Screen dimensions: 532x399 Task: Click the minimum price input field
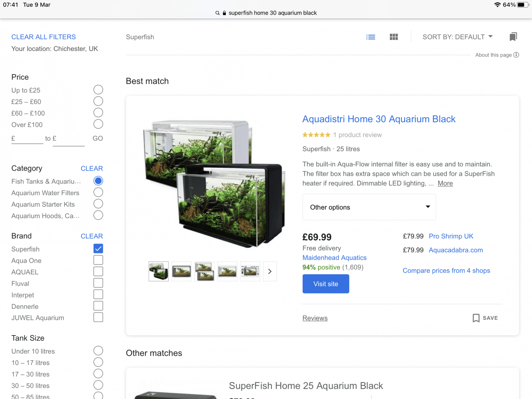click(29, 139)
